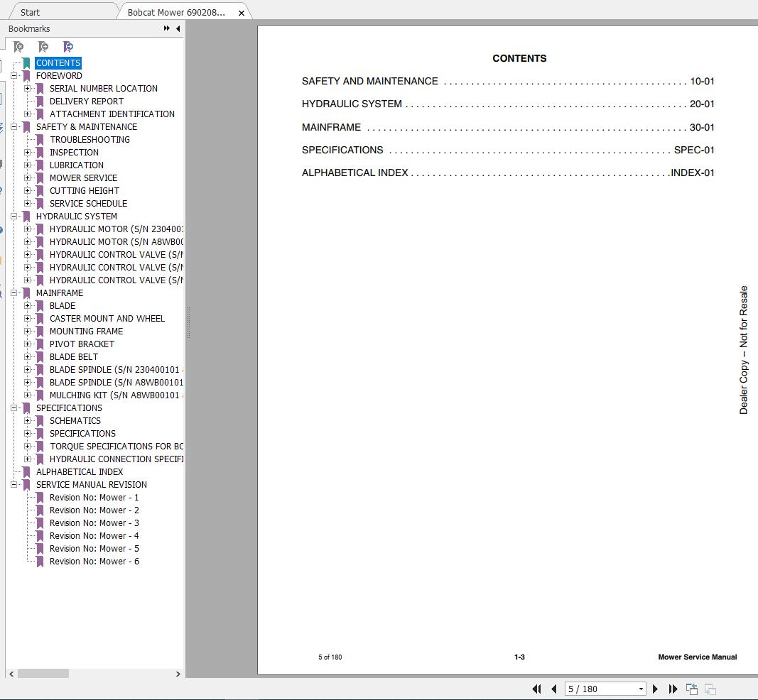Collapse the HYDRAULIC SYSTEM node
758x700 pixels.
(x=14, y=216)
